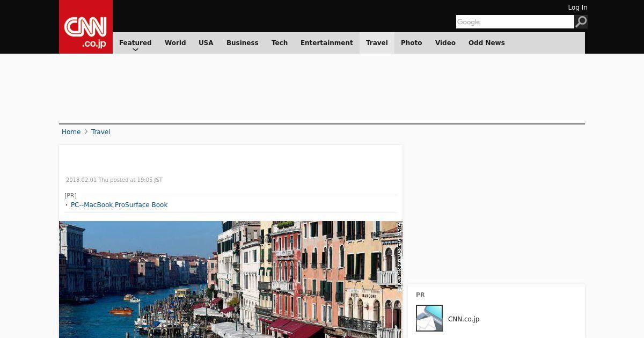
Task: Go to the Tech section
Action: pos(280,43)
